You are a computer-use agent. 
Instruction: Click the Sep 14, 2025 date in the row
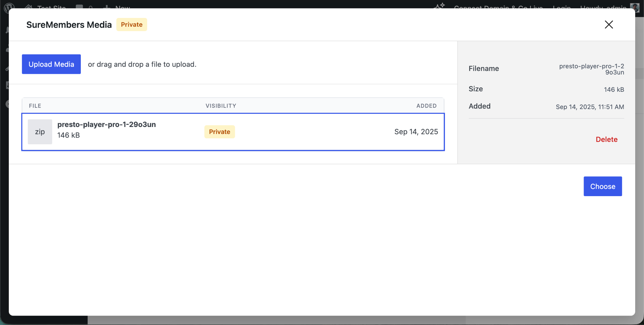tap(416, 132)
